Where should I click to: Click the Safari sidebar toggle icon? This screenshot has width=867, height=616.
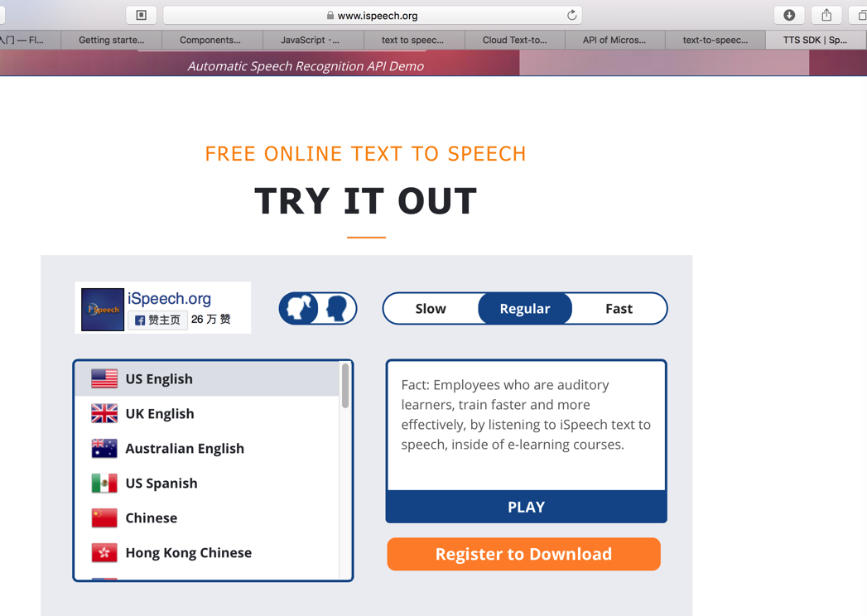(x=141, y=15)
